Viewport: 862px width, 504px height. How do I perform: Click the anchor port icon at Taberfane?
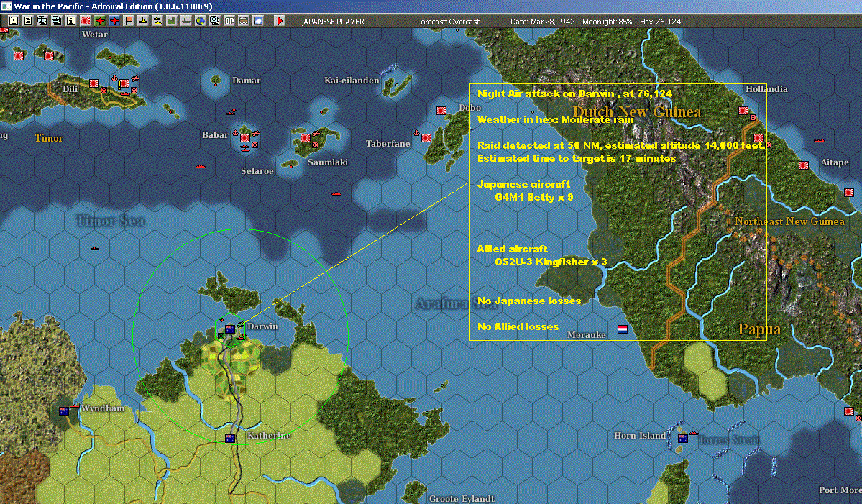[x=417, y=133]
